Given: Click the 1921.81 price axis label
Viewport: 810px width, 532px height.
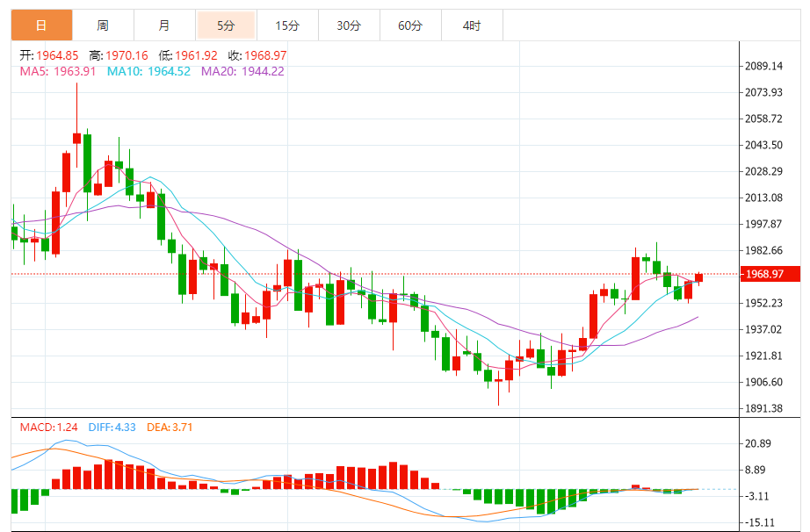Looking at the screenshot, I should [763, 356].
